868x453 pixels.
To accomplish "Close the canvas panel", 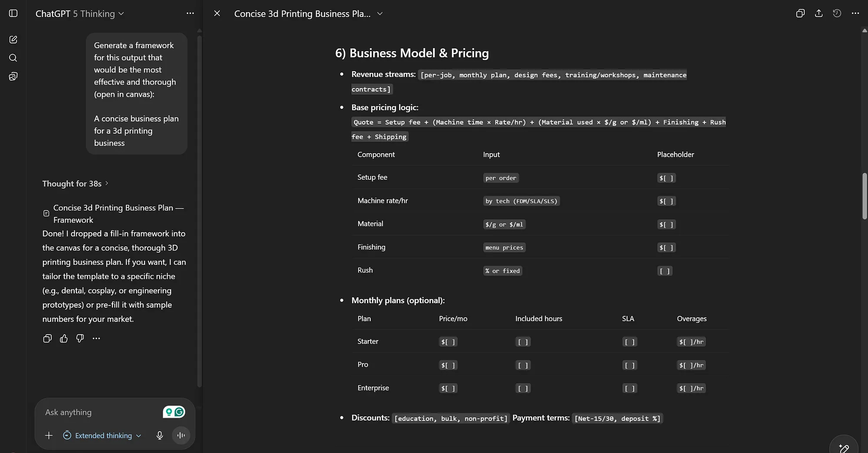I will pos(217,13).
